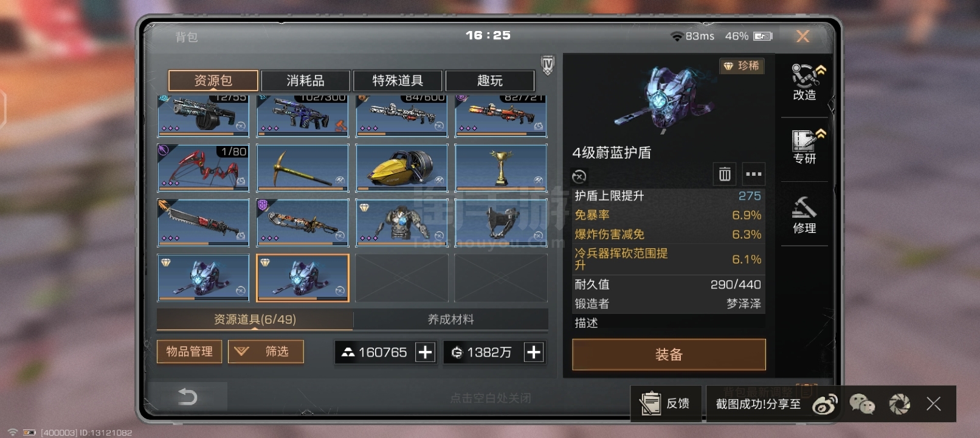Image resolution: width=980 pixels, height=438 pixels.
Task: Select the 养成材料 section tab
Action: [450, 319]
